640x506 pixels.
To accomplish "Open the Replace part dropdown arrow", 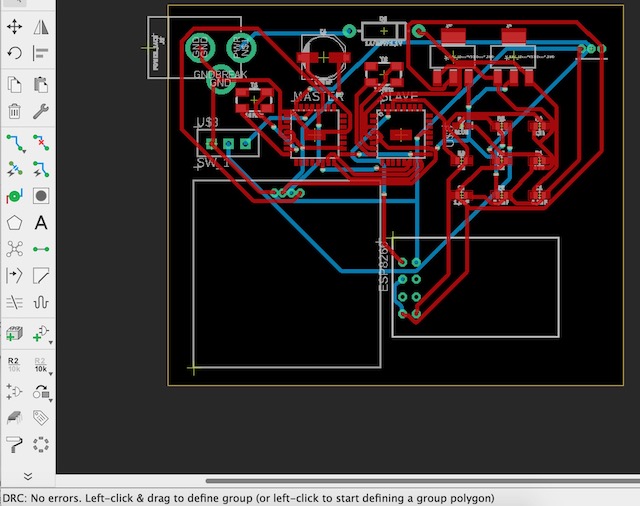I will 51,342.
